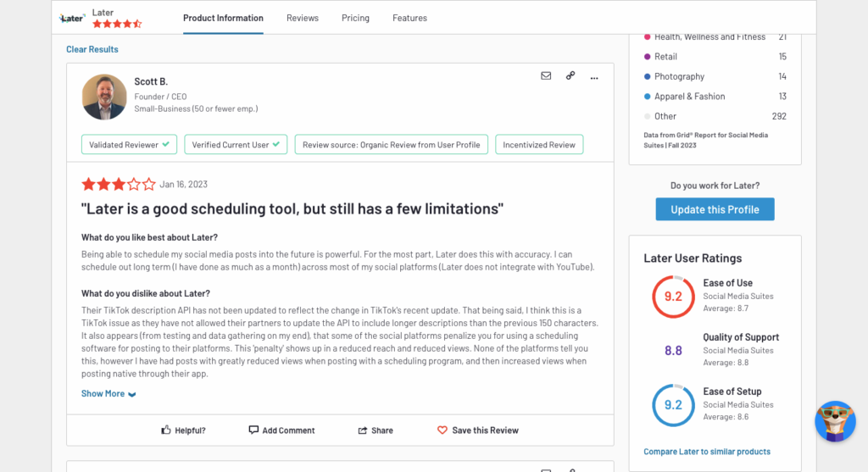
Task: Click the Later star rating in header
Action: click(x=117, y=24)
